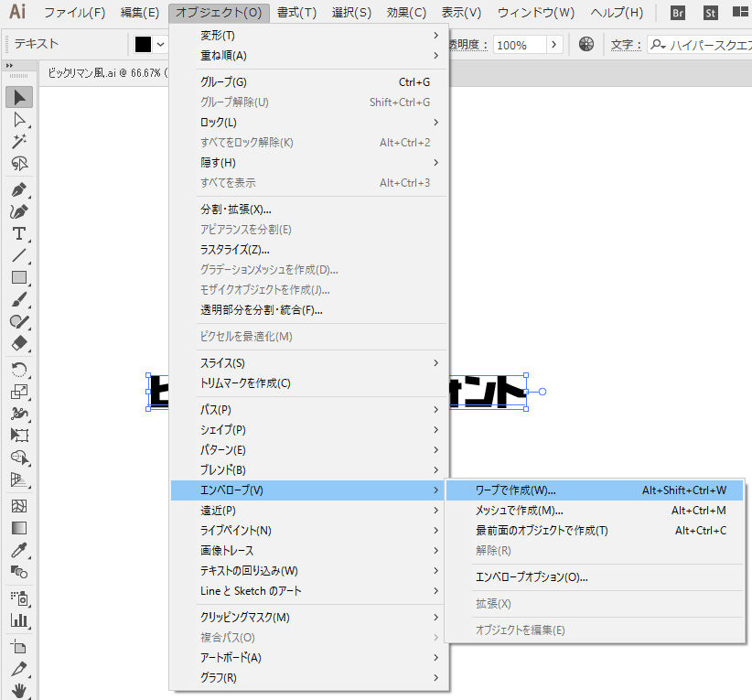Screen dimensions: 752x700
Task: Click the 100% opacity input field
Action: click(x=520, y=45)
